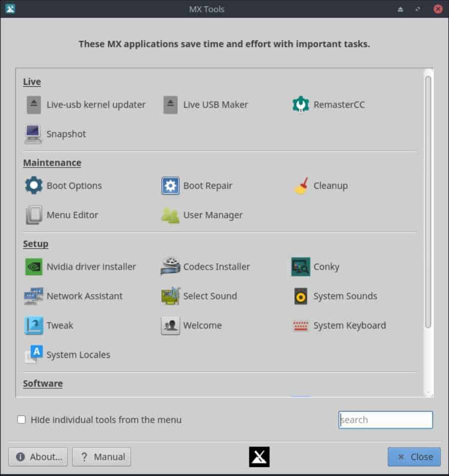Click the search input field
The image size is (449, 476).
coord(386,420)
